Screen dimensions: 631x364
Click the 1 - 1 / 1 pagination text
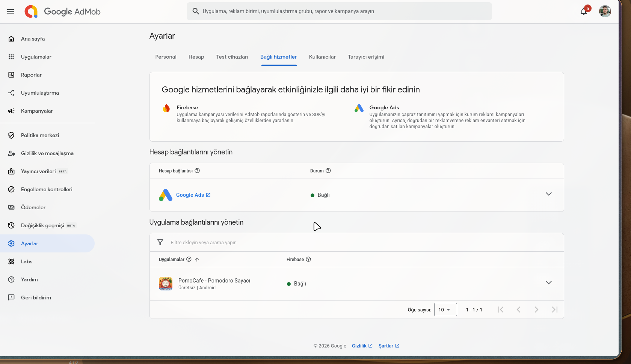click(x=474, y=310)
